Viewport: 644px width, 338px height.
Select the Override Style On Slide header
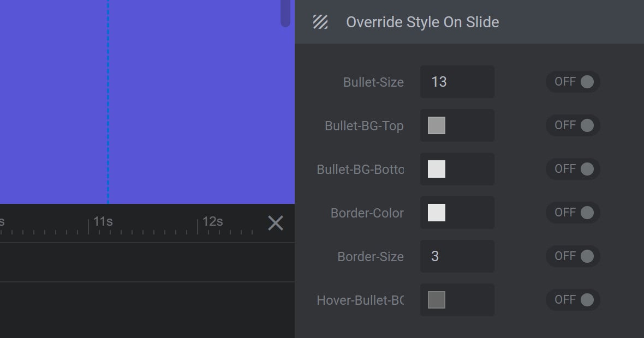click(x=422, y=22)
